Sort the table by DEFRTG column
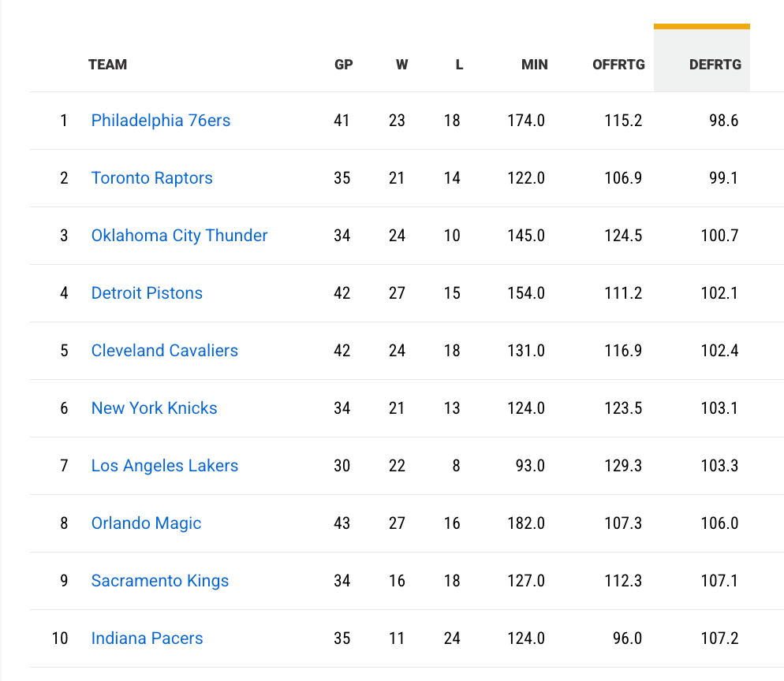This screenshot has width=784, height=681. [x=715, y=65]
